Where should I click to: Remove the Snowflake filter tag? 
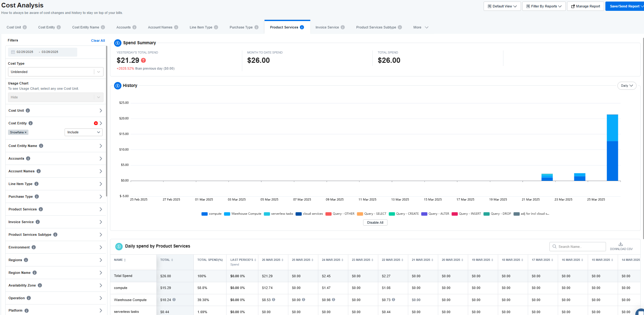(26, 132)
